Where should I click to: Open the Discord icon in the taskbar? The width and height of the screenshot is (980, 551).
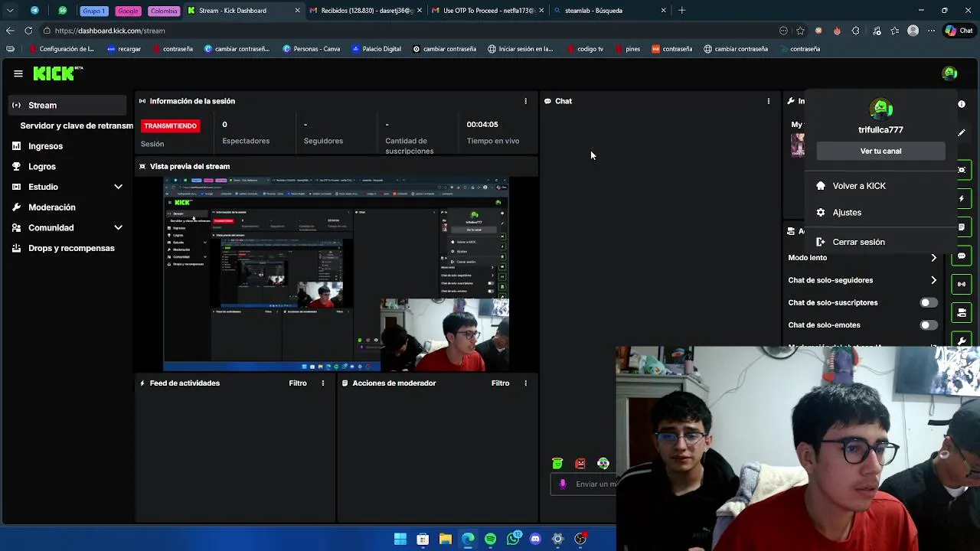tap(535, 539)
